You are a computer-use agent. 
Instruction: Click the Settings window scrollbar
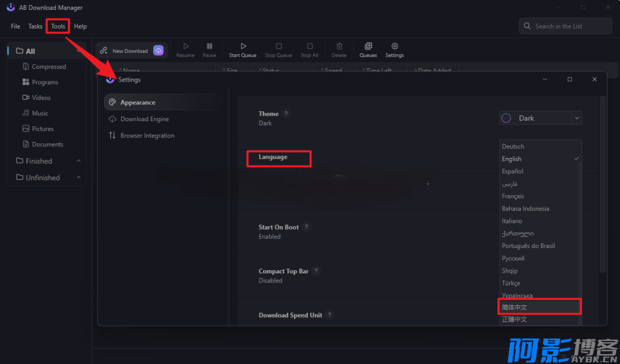[x=603, y=184]
